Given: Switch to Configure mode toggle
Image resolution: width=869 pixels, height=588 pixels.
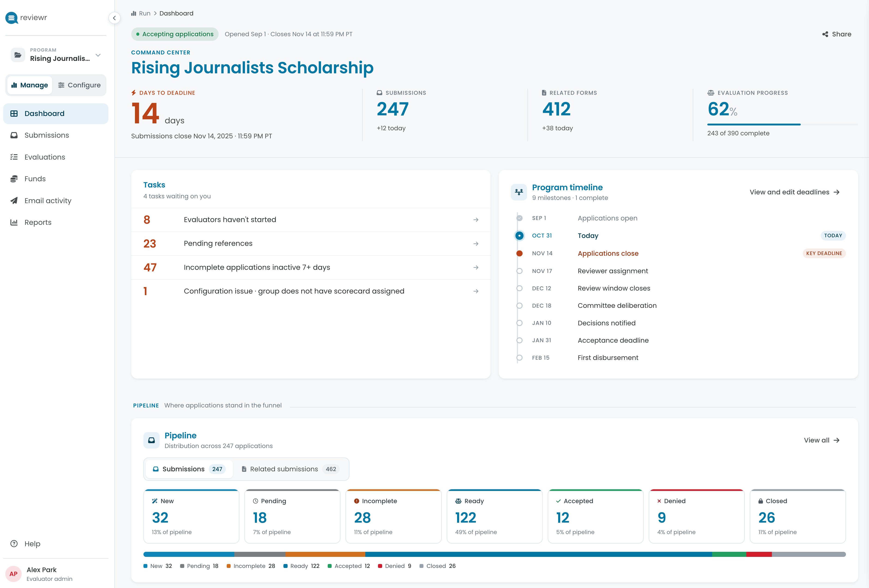Looking at the screenshot, I should coord(79,85).
